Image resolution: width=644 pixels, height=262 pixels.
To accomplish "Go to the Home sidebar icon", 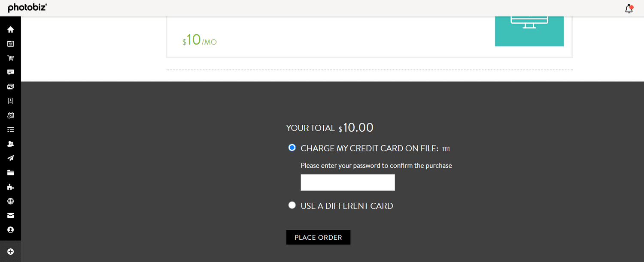I will pyautogui.click(x=11, y=30).
